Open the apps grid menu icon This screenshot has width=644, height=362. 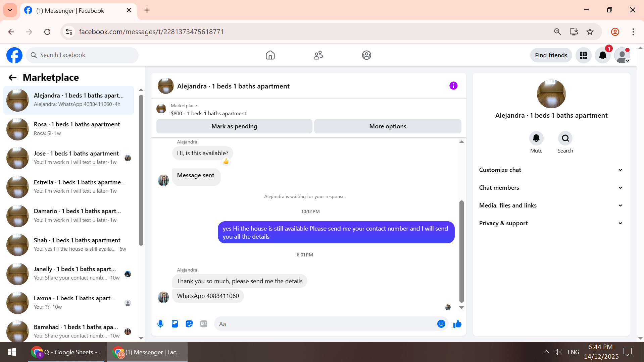pos(584,55)
